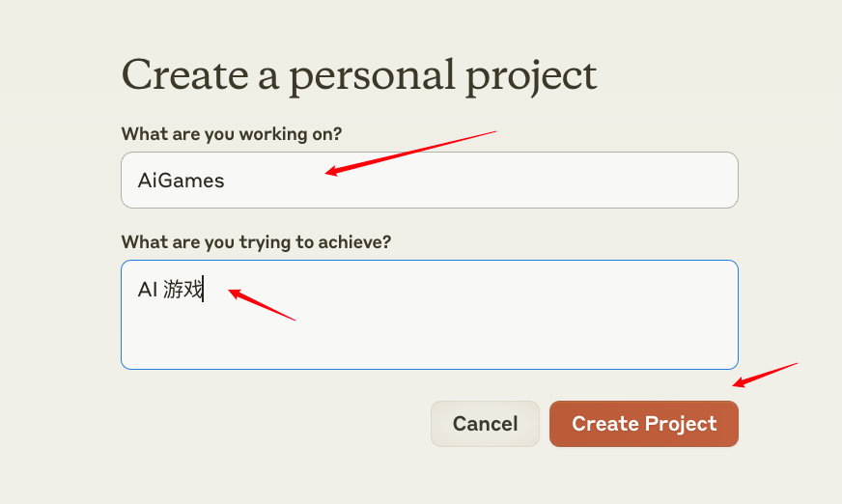Click the text cursor after 游戏
Image resolution: width=842 pixels, height=504 pixels.
204,289
